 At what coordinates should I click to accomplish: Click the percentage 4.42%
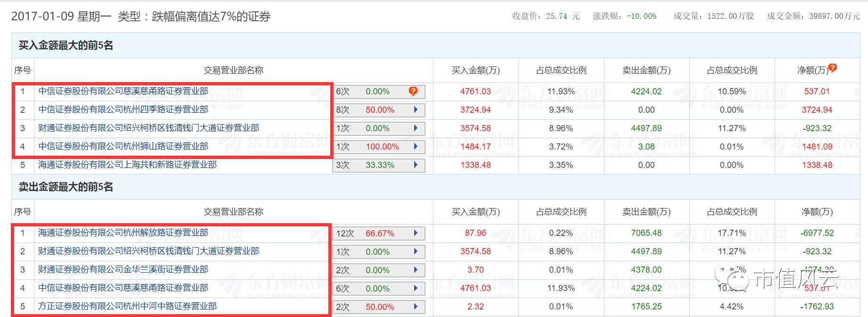[x=732, y=307]
